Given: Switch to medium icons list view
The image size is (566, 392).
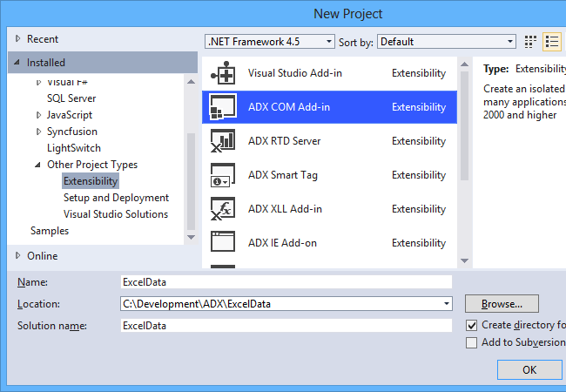Looking at the screenshot, I should tap(552, 42).
